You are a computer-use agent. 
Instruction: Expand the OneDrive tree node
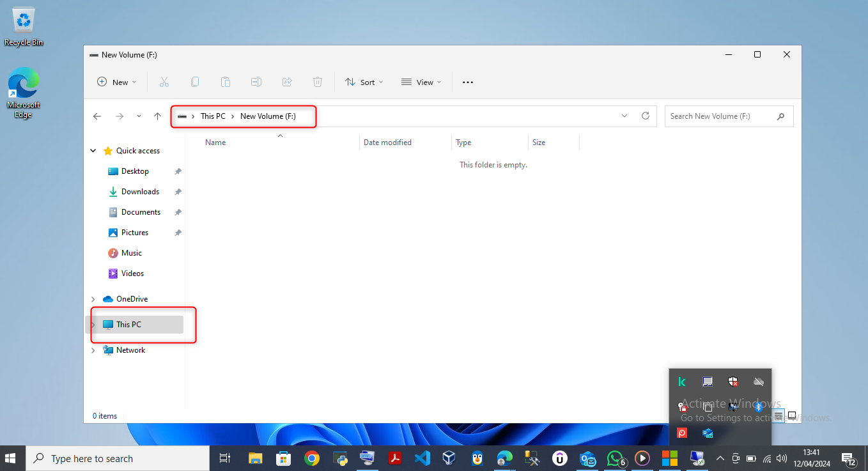pyautogui.click(x=93, y=299)
